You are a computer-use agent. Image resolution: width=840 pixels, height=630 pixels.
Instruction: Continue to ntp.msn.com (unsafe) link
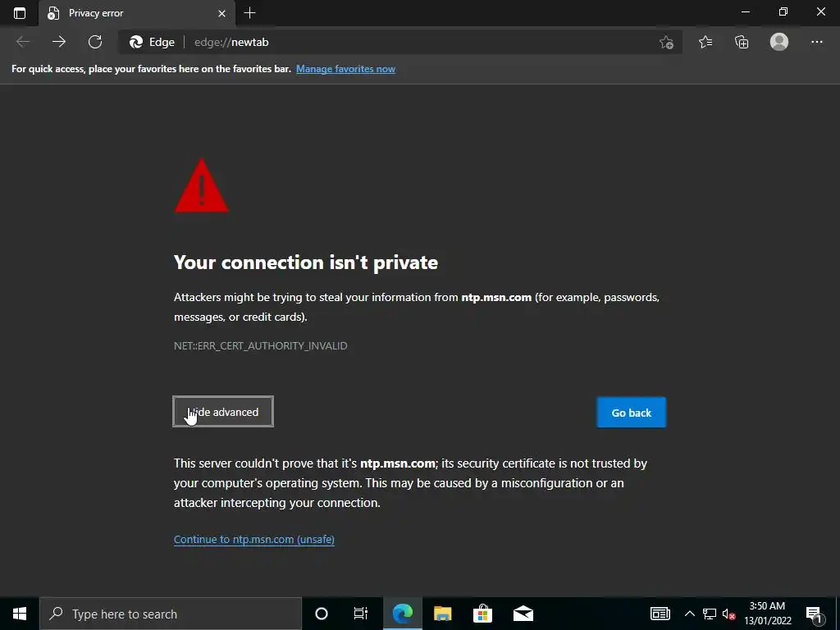tap(254, 539)
